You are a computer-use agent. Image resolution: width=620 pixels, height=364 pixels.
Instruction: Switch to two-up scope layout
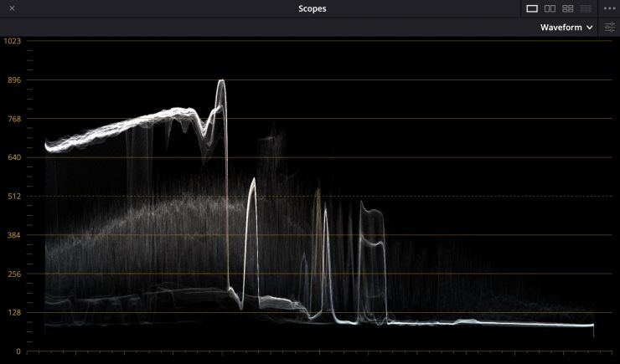point(550,8)
